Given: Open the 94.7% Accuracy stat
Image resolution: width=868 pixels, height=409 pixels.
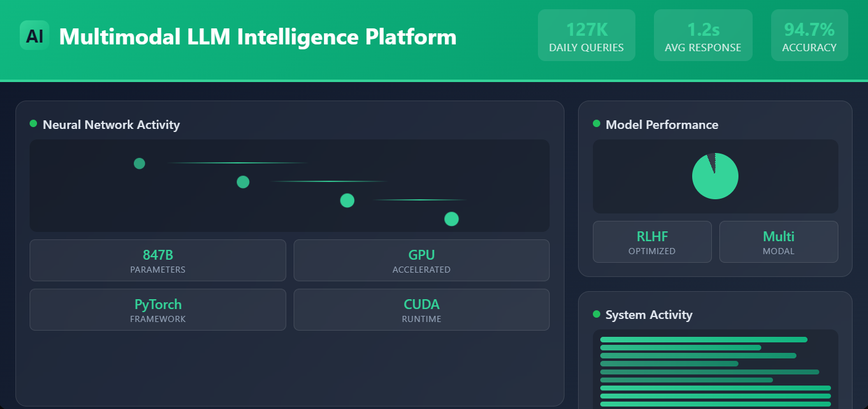Looking at the screenshot, I should [x=809, y=36].
